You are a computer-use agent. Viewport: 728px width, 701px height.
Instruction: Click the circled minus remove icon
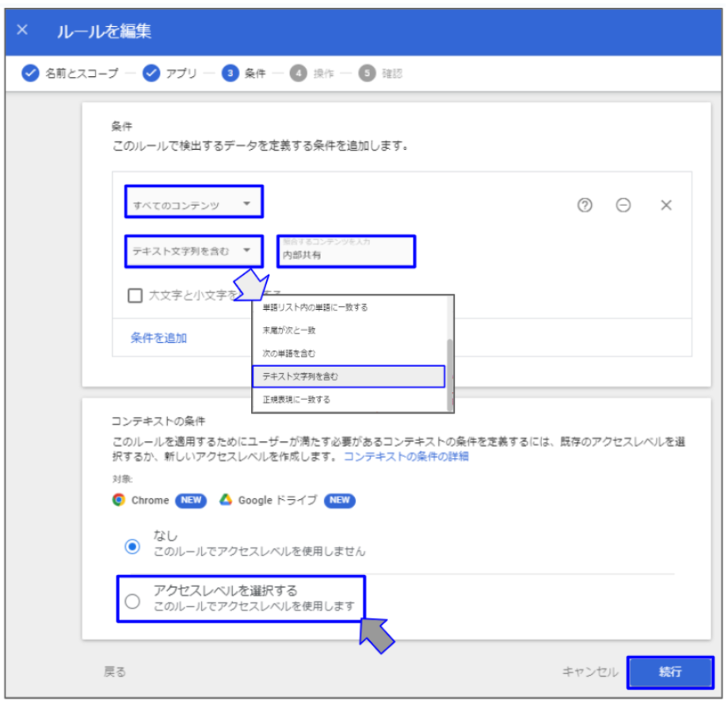(x=623, y=205)
